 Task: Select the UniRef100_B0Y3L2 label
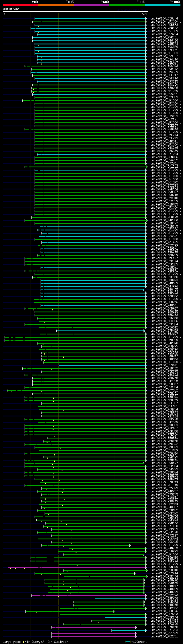tap(164, 391)
